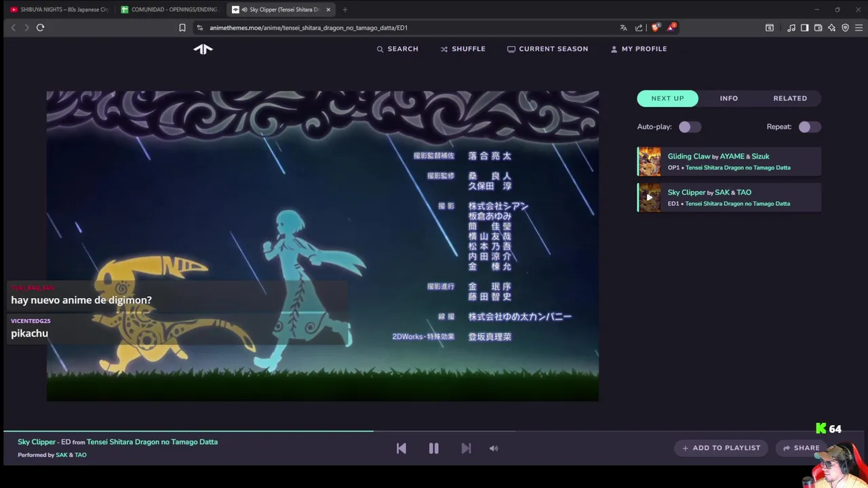Open artist Sizuk link
This screenshot has width=868, height=488.
tap(761, 157)
